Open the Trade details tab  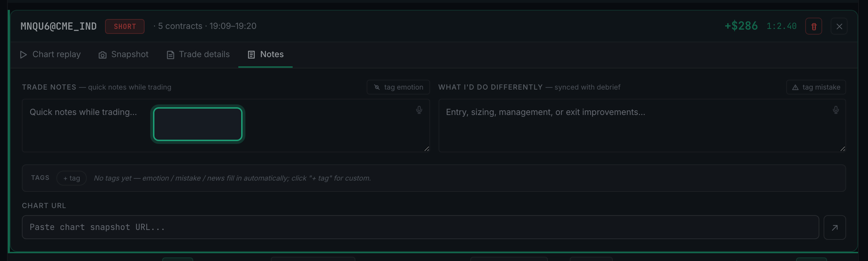pyautogui.click(x=198, y=54)
